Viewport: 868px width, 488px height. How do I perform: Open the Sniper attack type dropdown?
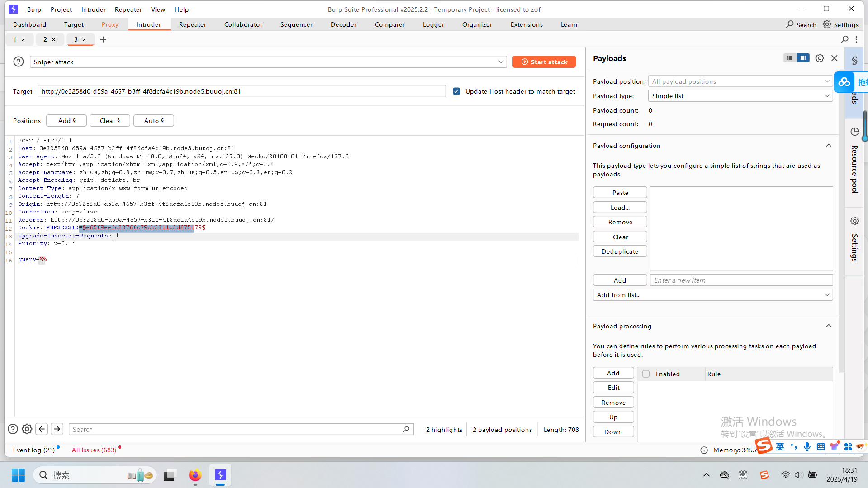point(268,62)
